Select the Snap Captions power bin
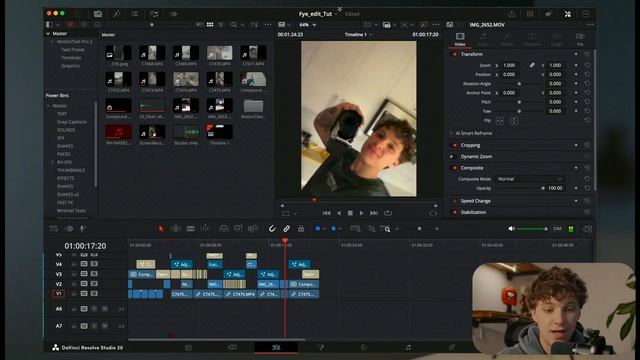 click(x=71, y=122)
